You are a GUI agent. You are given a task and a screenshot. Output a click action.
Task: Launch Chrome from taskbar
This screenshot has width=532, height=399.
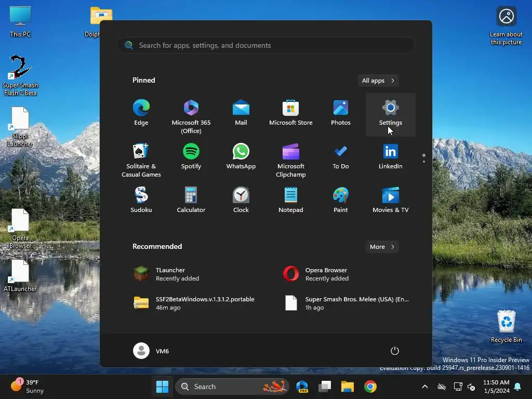tap(370, 387)
